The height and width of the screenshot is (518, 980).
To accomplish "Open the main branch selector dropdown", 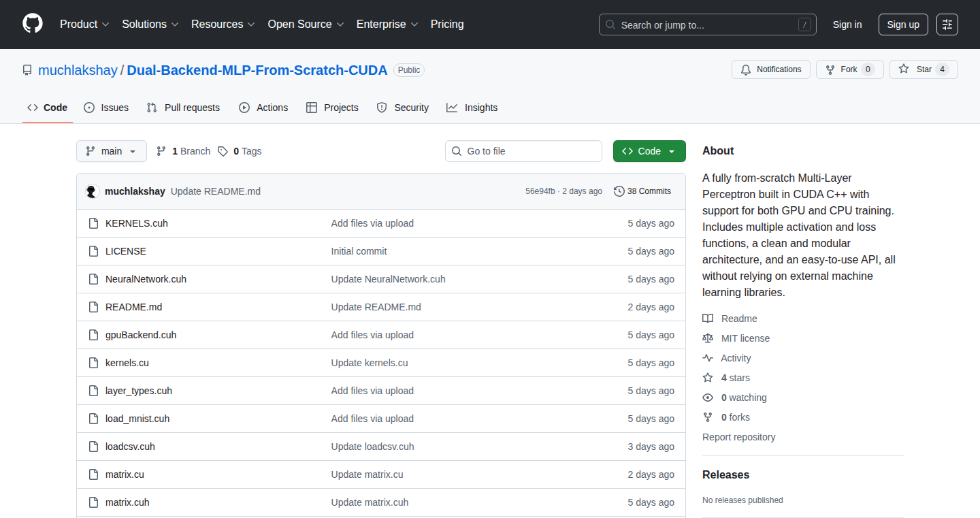I will pos(112,151).
